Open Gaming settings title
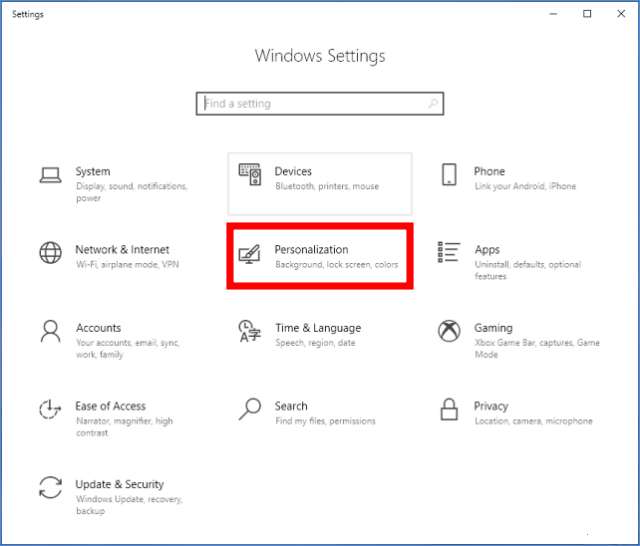This screenshot has width=640, height=546. point(493,328)
